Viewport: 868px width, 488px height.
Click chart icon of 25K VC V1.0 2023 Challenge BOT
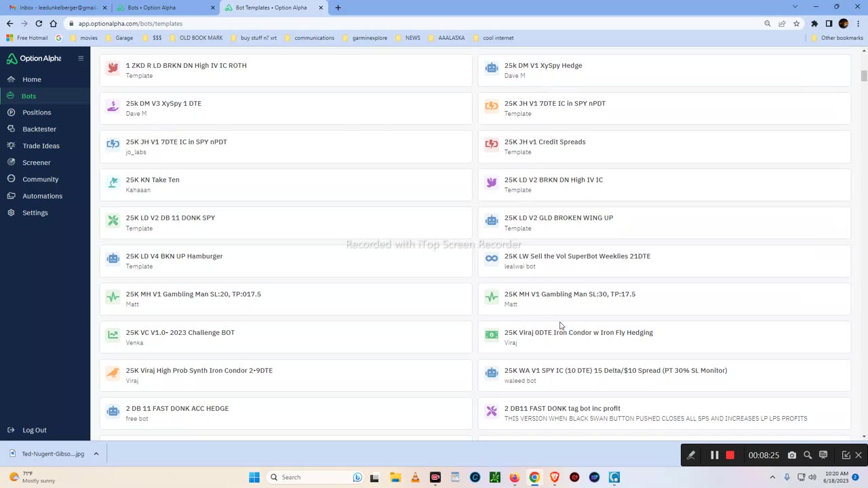pos(113,334)
